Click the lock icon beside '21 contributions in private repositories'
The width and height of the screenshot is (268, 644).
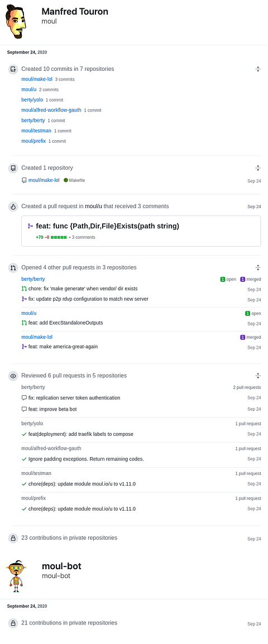pyautogui.click(x=13, y=623)
